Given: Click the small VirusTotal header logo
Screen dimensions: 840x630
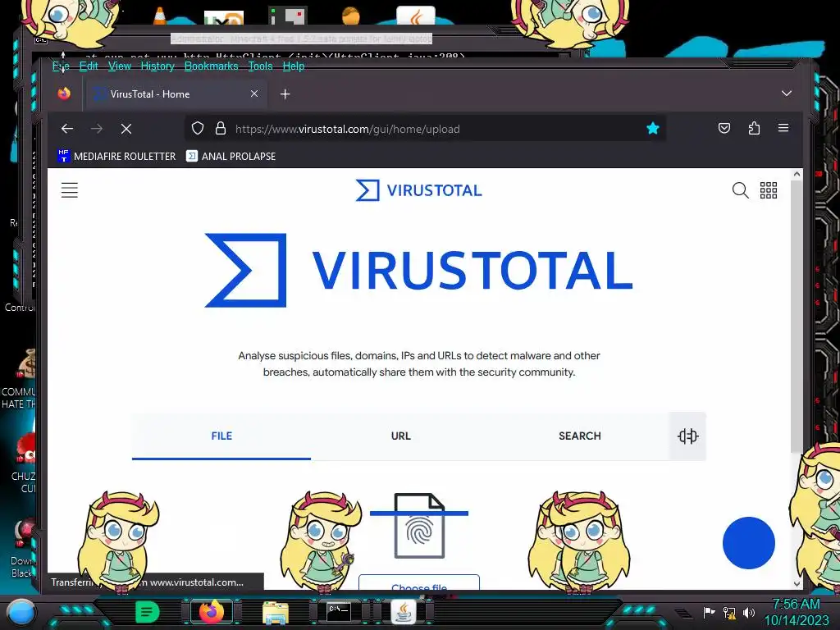Looking at the screenshot, I should click(419, 190).
